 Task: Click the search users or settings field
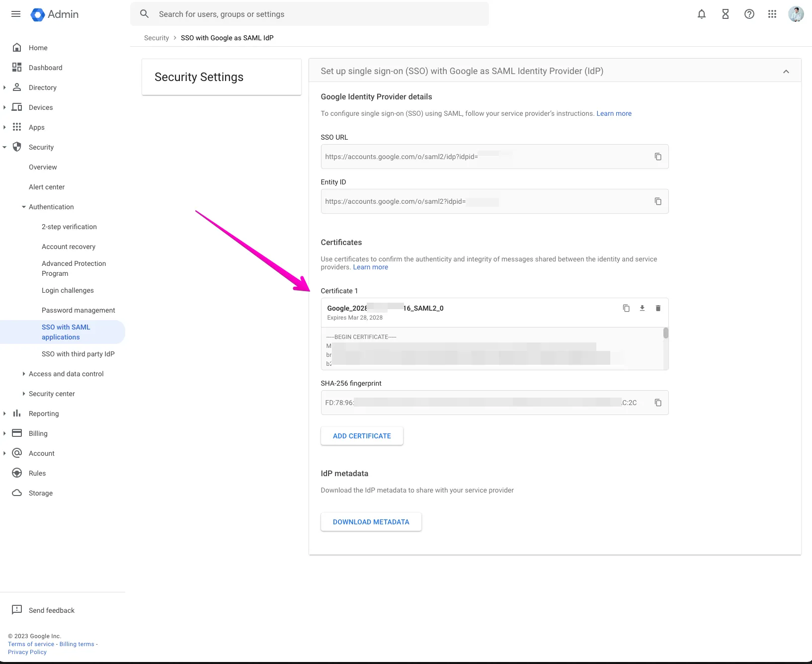coord(318,14)
